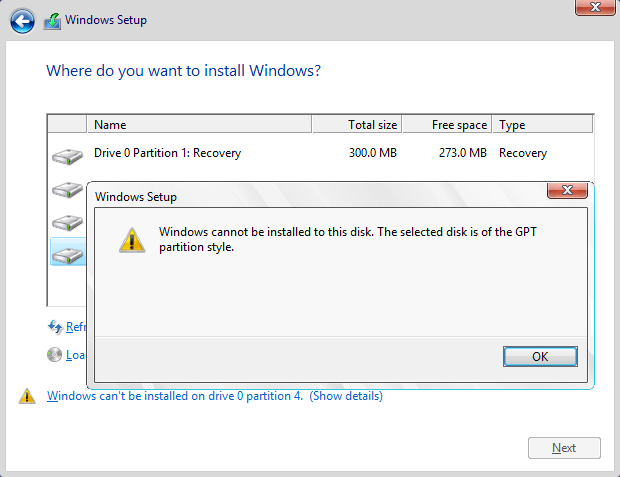This screenshot has width=620, height=477.
Task: Click the warning triangle in the dialog
Action: pyautogui.click(x=131, y=239)
